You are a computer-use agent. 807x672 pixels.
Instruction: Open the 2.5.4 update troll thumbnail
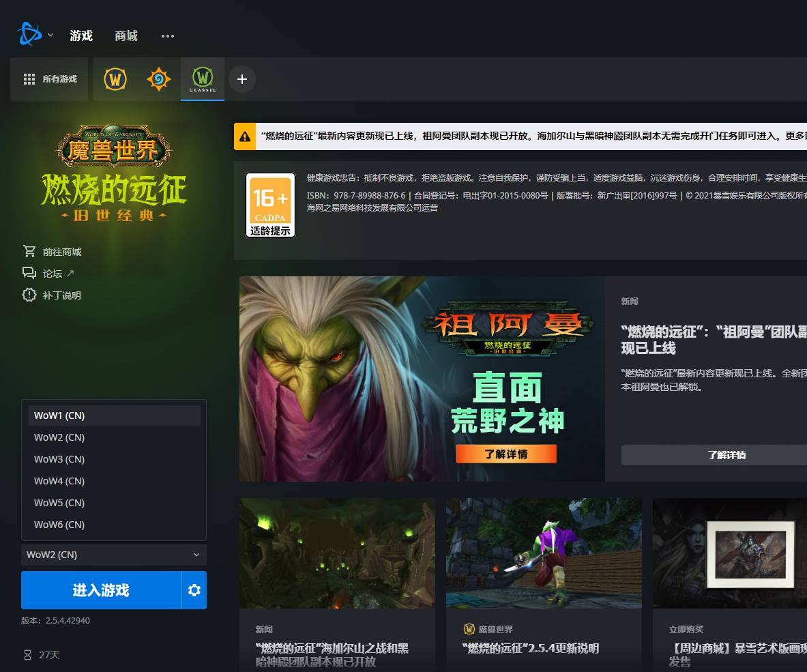point(544,553)
